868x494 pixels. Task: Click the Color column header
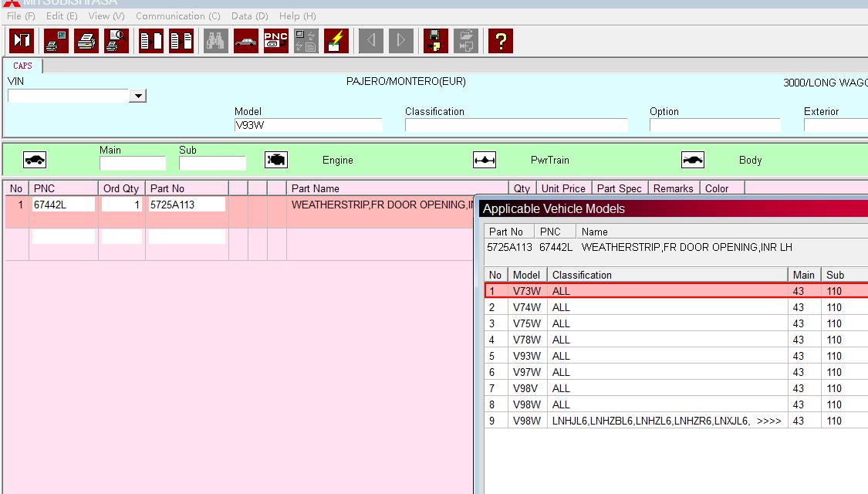click(722, 188)
